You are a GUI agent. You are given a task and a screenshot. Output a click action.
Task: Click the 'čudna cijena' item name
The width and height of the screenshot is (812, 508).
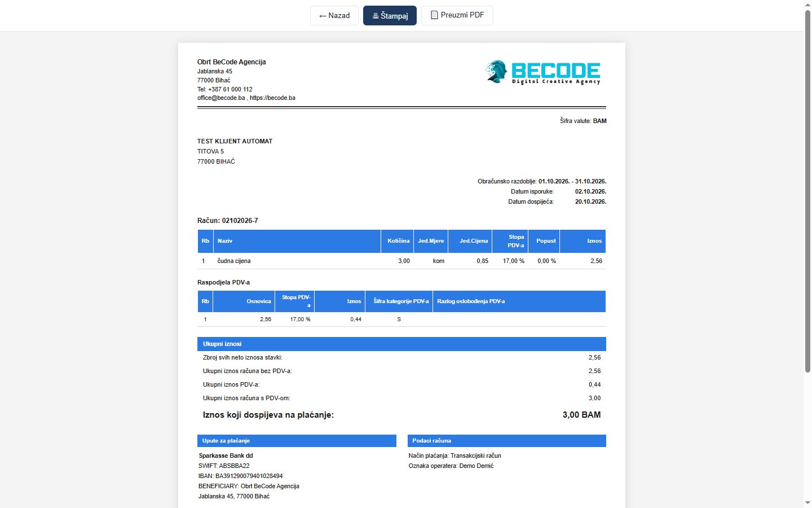pos(234,261)
